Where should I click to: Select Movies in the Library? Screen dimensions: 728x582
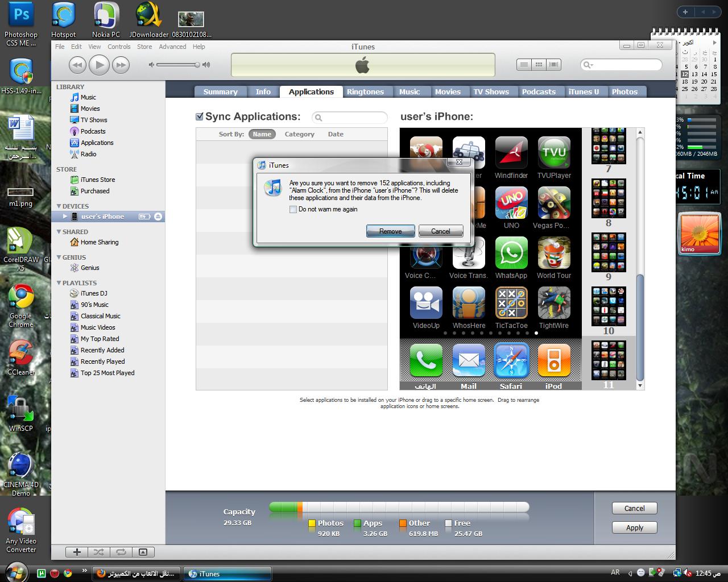(x=90, y=109)
